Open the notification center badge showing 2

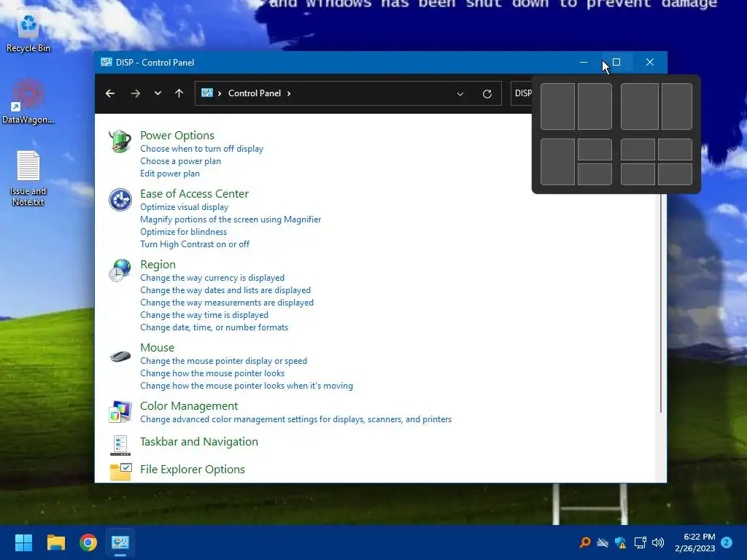[727, 542]
